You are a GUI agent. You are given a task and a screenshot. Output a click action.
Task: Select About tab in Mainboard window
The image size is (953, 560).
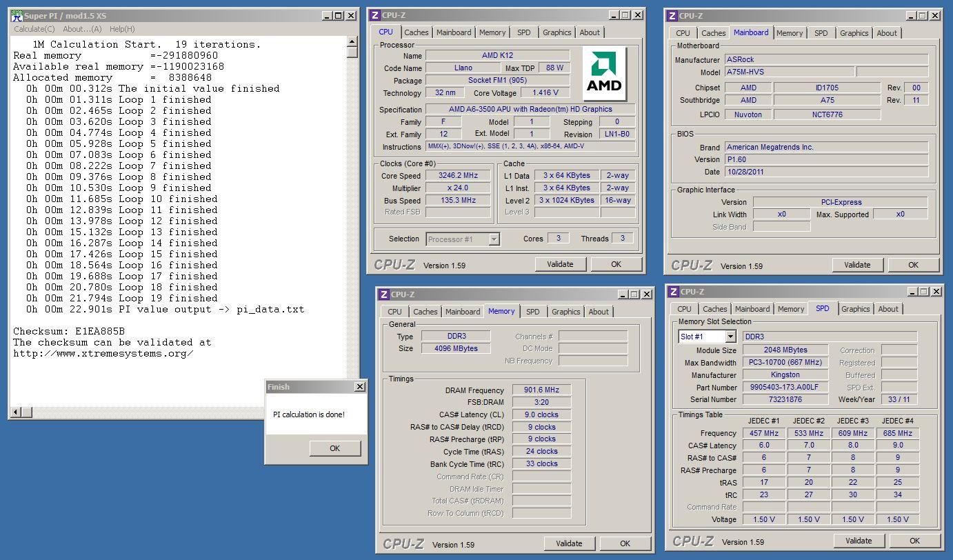[887, 33]
